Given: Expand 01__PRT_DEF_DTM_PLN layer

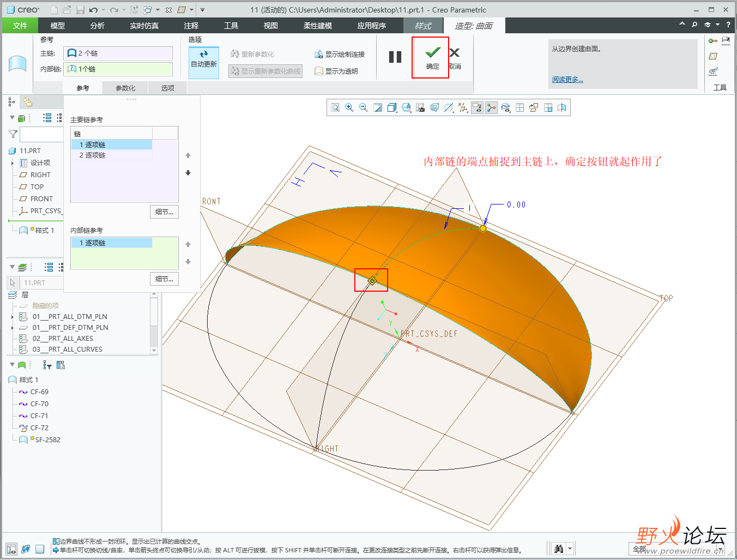Looking at the screenshot, I should click(13, 328).
